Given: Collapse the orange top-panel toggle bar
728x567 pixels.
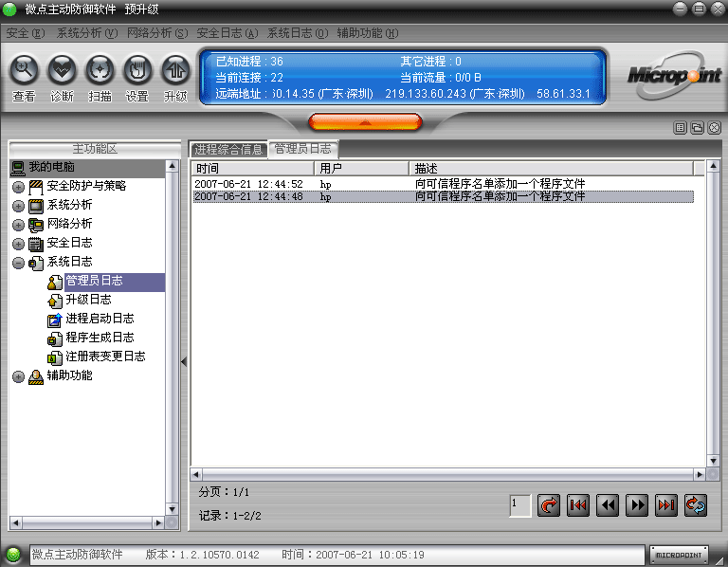Looking at the screenshot, I should [x=365, y=122].
